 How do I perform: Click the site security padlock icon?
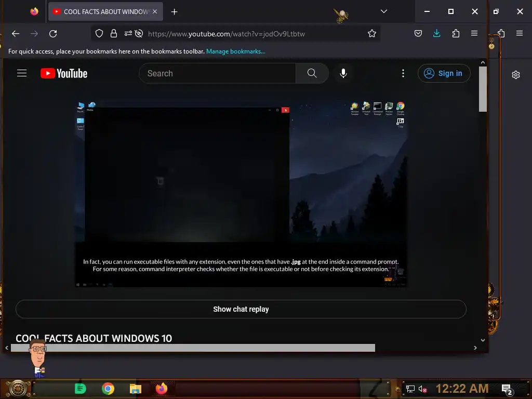114,33
